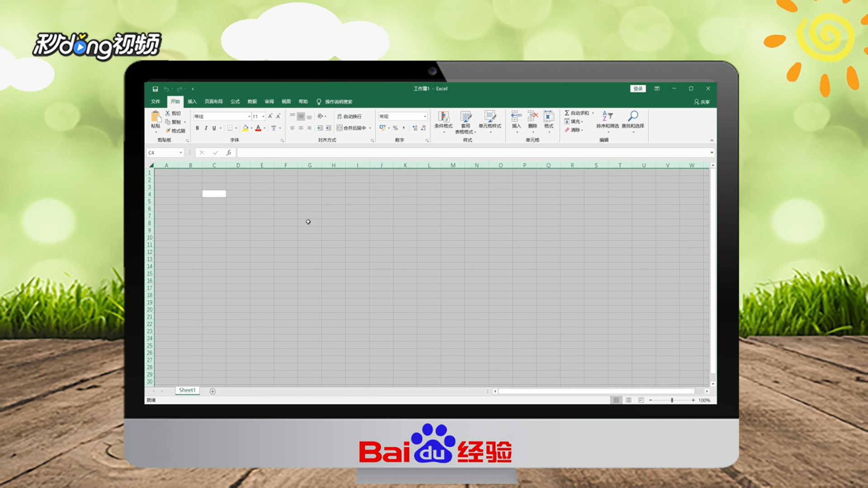This screenshot has height=488, width=868.
Task: Toggle middle vertical alignment
Action: point(301,116)
